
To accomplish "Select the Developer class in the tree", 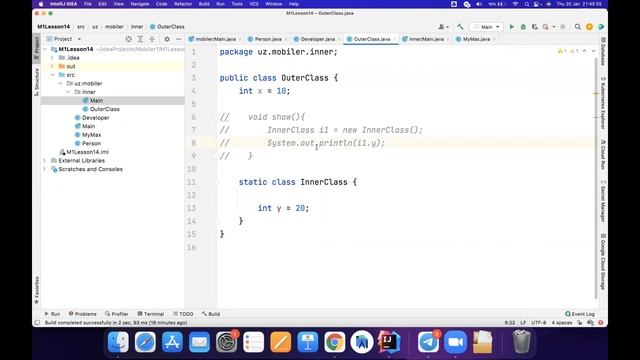I will click(x=96, y=118).
